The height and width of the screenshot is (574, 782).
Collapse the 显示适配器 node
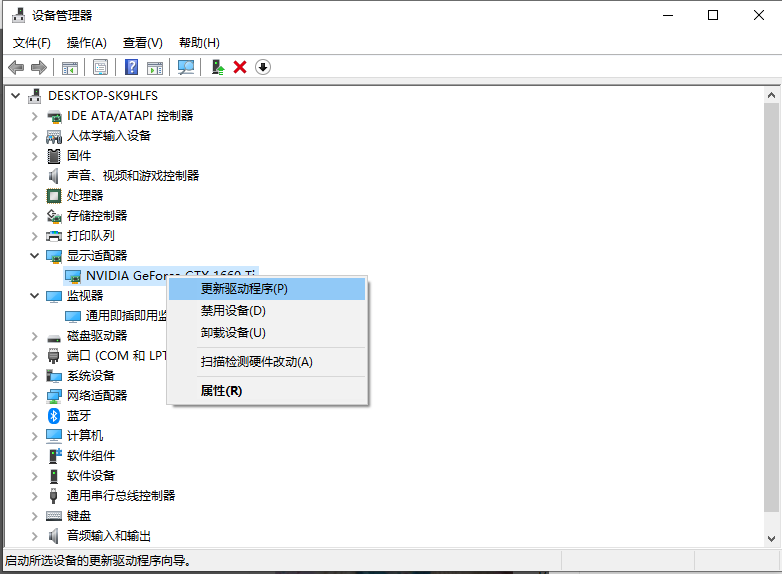pyautogui.click(x=34, y=255)
